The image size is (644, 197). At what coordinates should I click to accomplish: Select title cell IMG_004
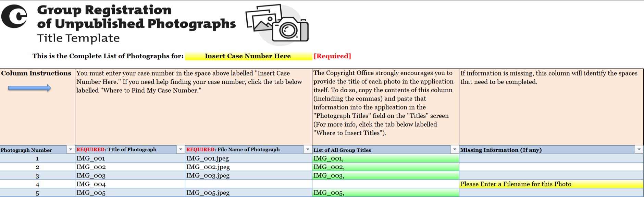130,184
